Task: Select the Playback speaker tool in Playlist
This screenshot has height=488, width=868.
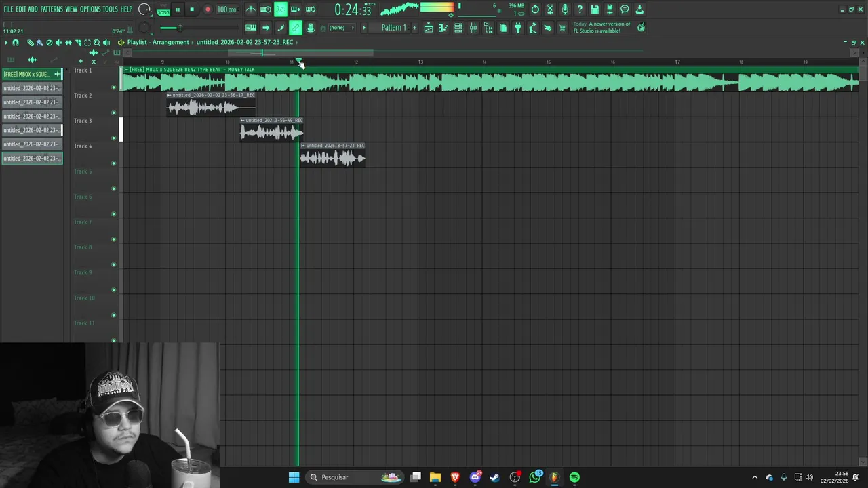Action: [x=106, y=42]
